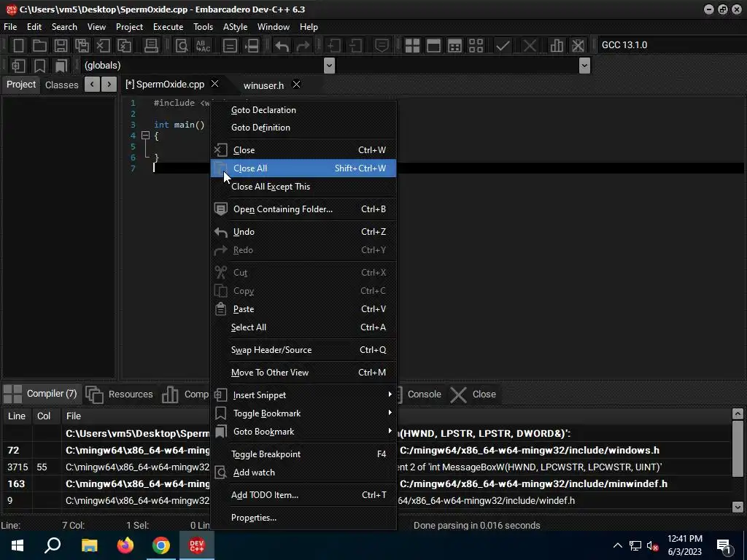Click the right arrow beside Classes tab
747x560 pixels.
point(109,85)
